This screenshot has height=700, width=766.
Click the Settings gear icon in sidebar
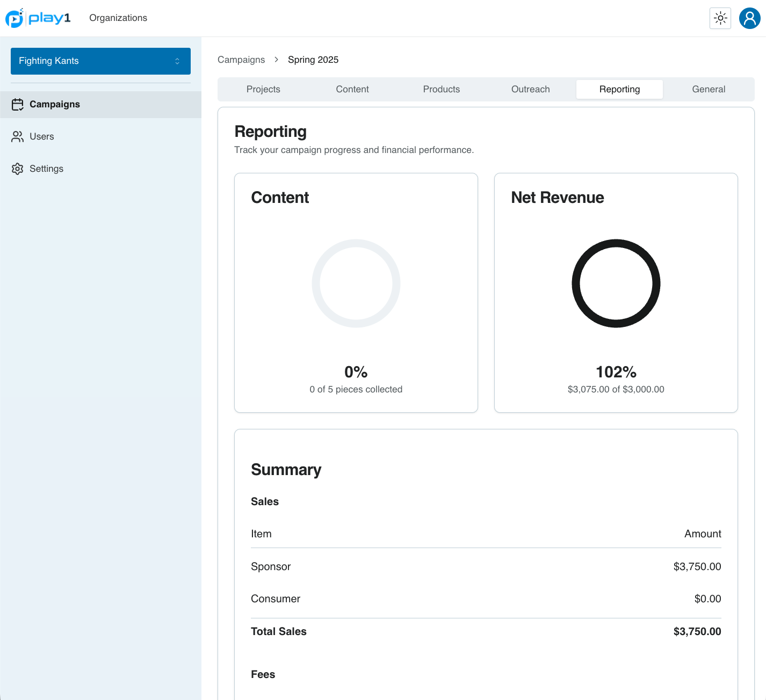click(x=18, y=169)
